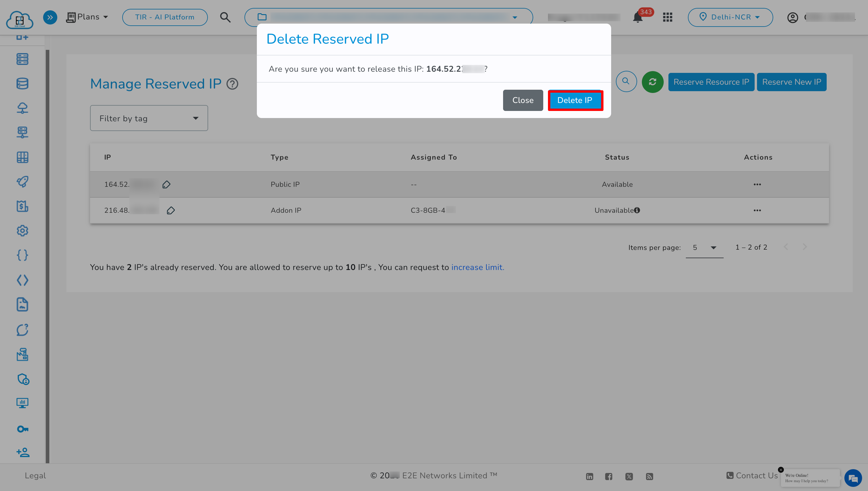The width and height of the screenshot is (868, 491).
Task: Click the Delete IP button
Action: 575,100
